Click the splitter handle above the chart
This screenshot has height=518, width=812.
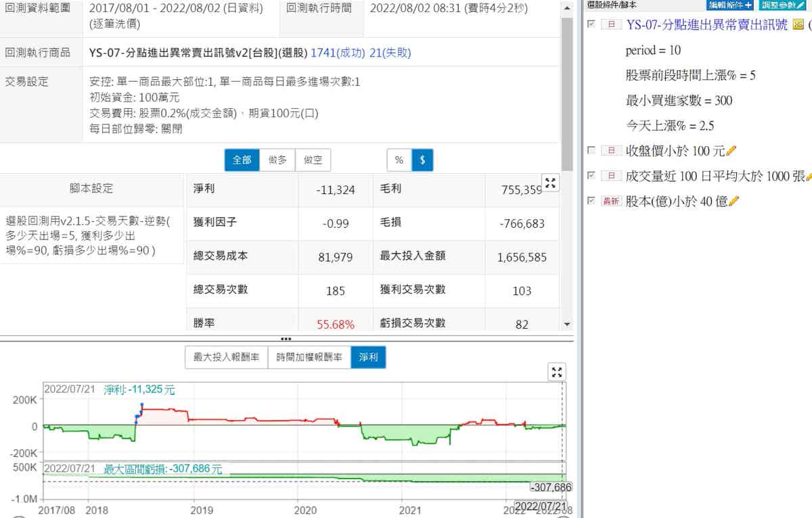pyautogui.click(x=286, y=339)
